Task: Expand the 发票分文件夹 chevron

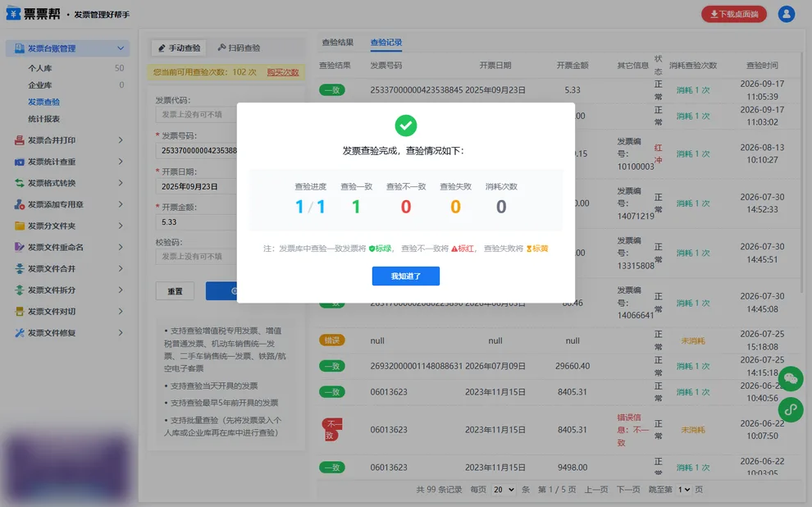Action: pos(120,226)
